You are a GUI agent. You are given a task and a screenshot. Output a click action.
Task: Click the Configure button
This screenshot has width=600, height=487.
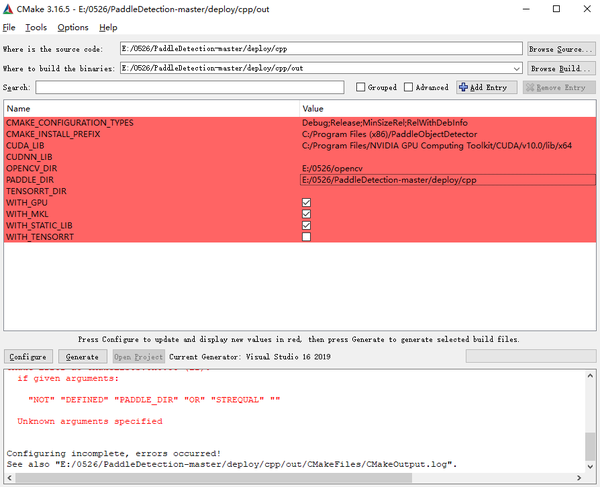pos(28,357)
